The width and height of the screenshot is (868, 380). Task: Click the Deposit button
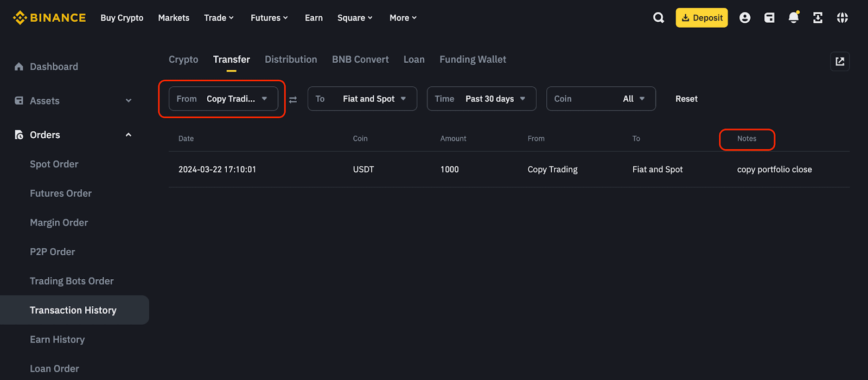coord(701,18)
